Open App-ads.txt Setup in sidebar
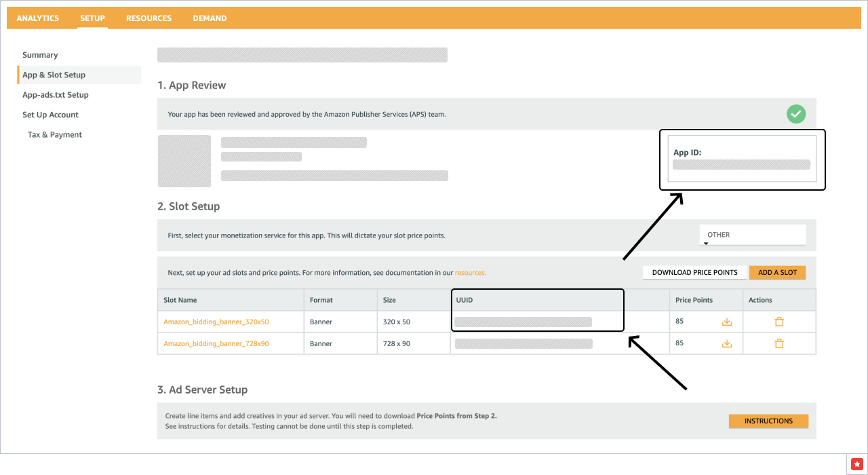 (x=55, y=95)
